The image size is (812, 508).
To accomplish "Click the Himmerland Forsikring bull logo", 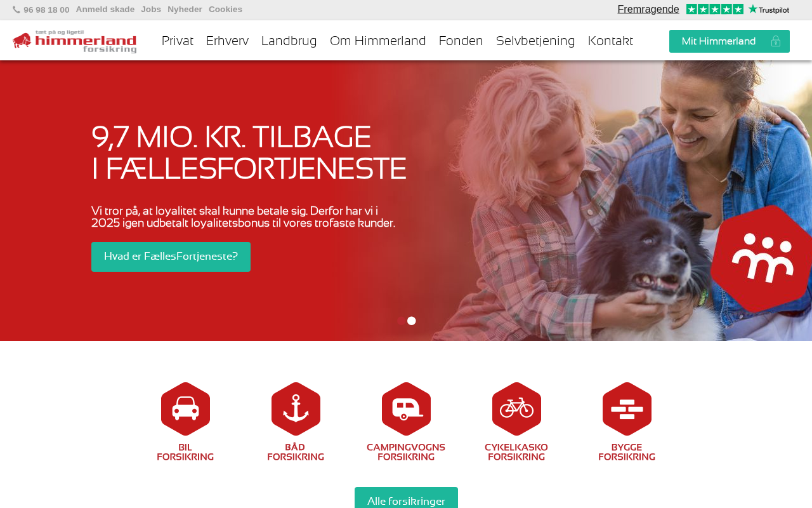I will point(74,41).
